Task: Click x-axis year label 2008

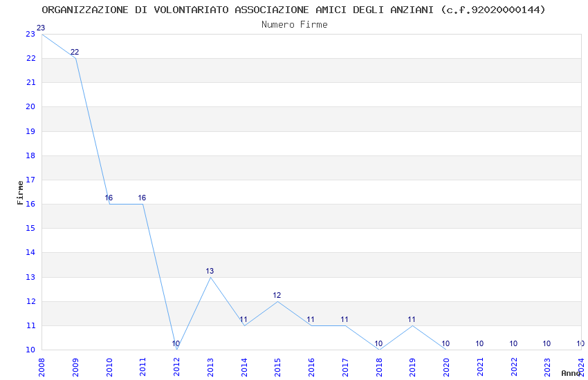Action: point(42,367)
